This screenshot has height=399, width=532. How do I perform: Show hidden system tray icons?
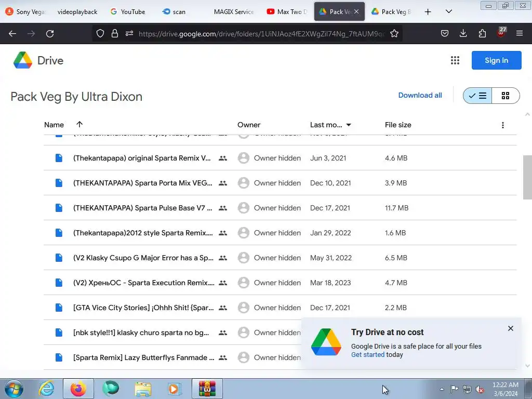(x=442, y=390)
